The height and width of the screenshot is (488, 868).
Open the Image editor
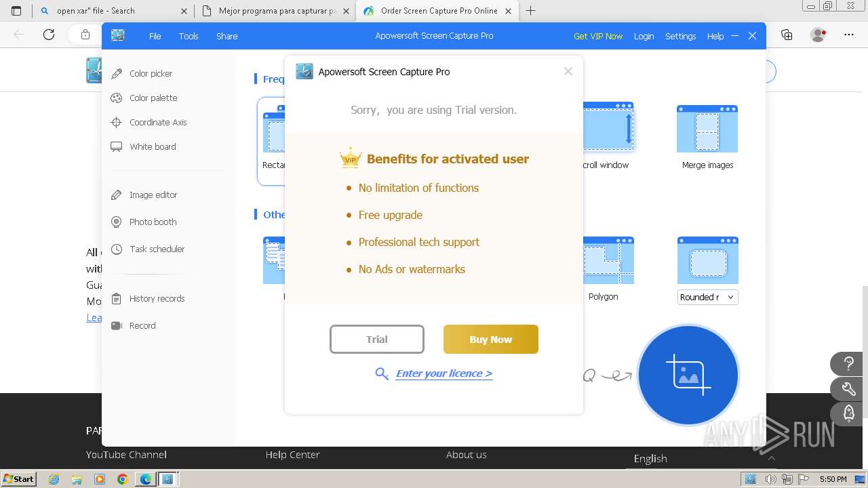pos(144,195)
